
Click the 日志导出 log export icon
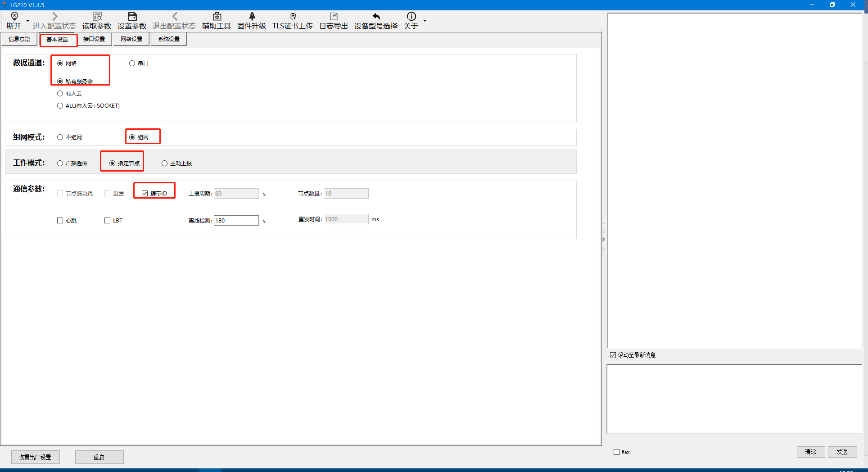click(x=334, y=17)
